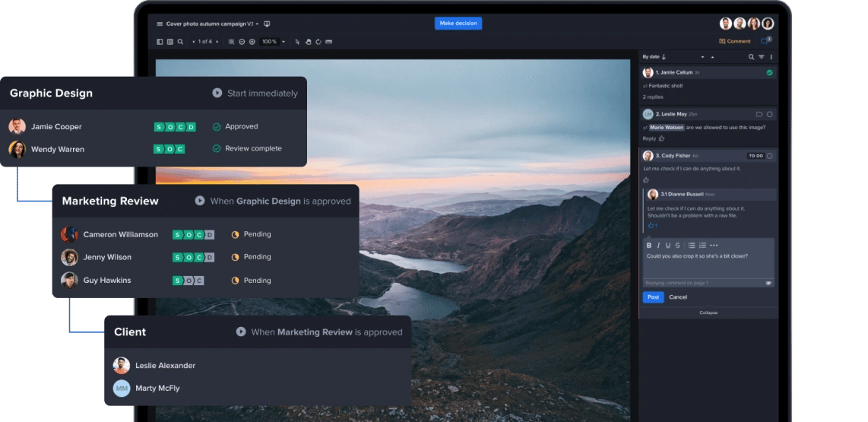Click the zoom in plus icon
Viewport: 868px width, 422px height.
[x=252, y=42]
